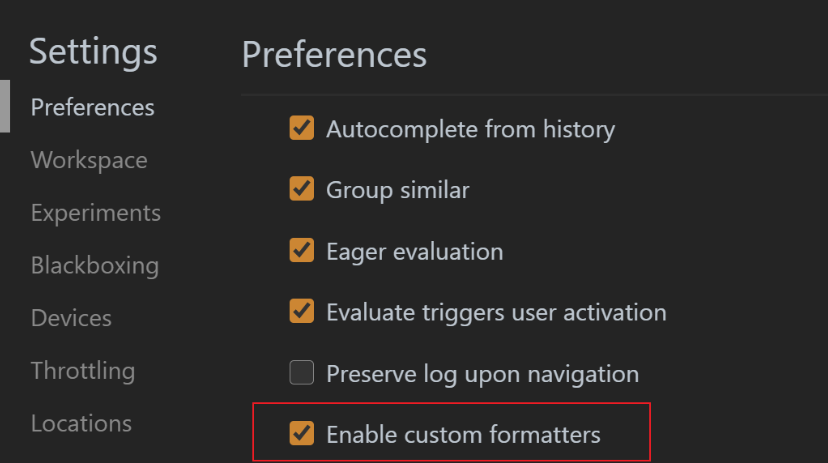Open the Workspace settings tab
Screen dimensions: 828x463
tap(89, 160)
